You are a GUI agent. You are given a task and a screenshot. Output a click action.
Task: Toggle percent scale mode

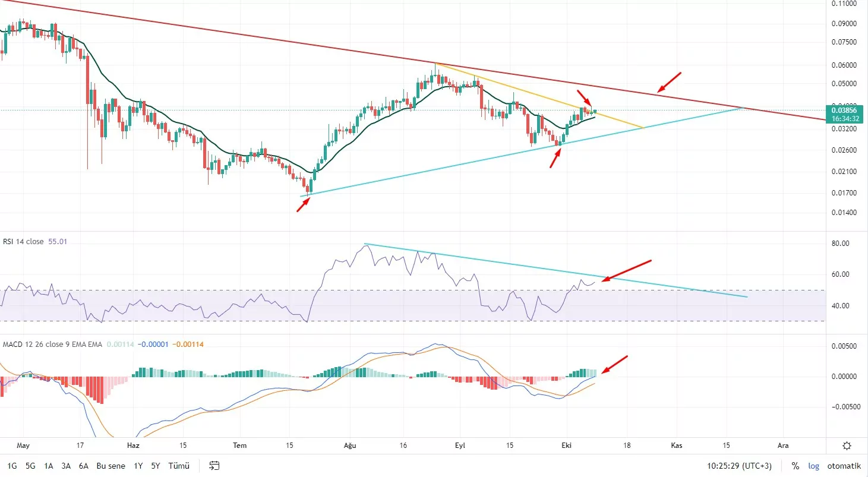[795, 466]
